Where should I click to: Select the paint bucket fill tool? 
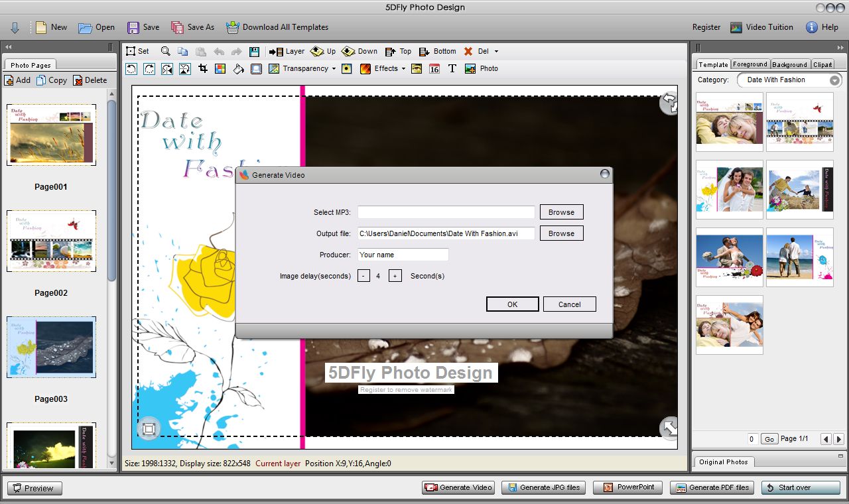pyautogui.click(x=239, y=68)
